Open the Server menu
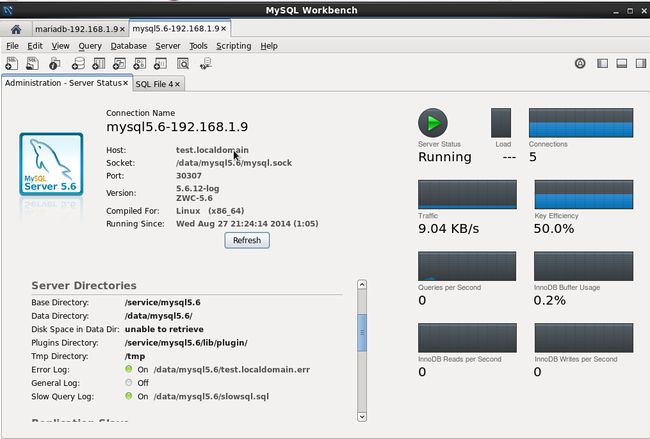 167,46
